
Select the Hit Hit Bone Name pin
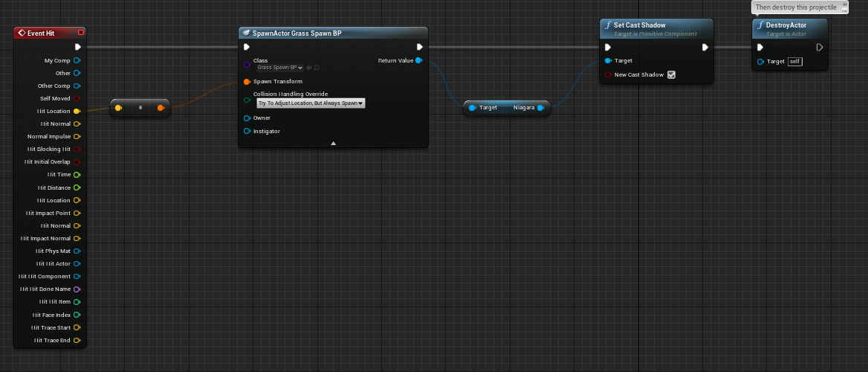[77, 289]
